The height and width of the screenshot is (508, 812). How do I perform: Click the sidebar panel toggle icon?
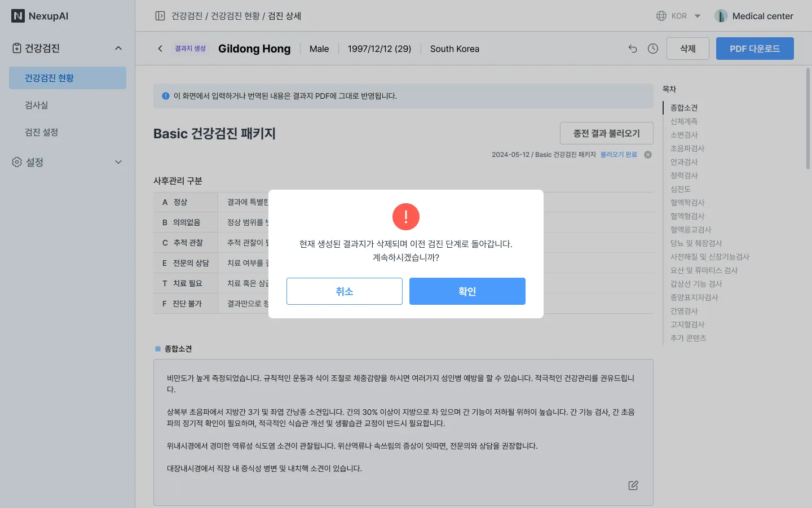pyautogui.click(x=160, y=16)
